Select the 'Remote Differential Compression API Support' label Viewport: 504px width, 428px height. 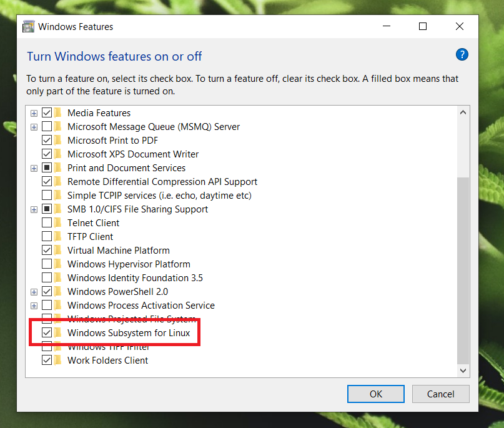coord(162,182)
